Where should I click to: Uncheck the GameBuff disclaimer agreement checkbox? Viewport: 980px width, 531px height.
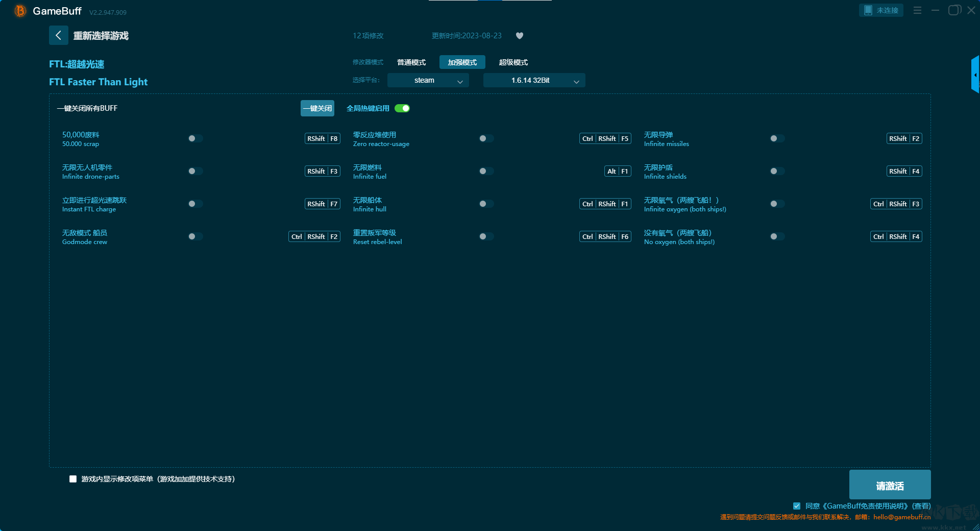(797, 506)
